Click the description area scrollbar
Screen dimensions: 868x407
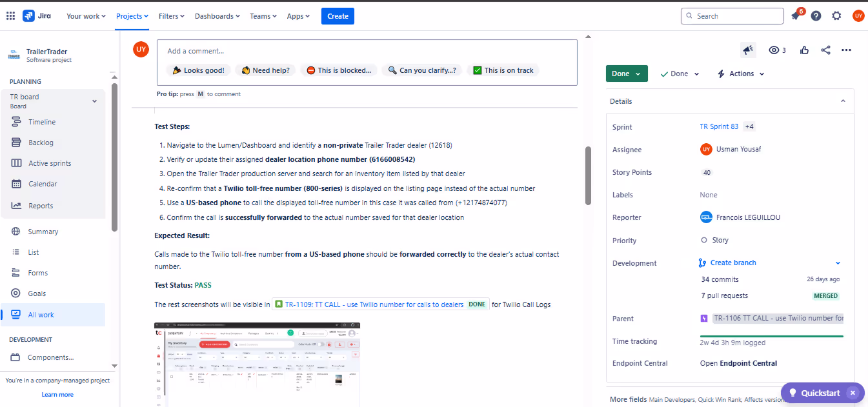pyautogui.click(x=588, y=175)
